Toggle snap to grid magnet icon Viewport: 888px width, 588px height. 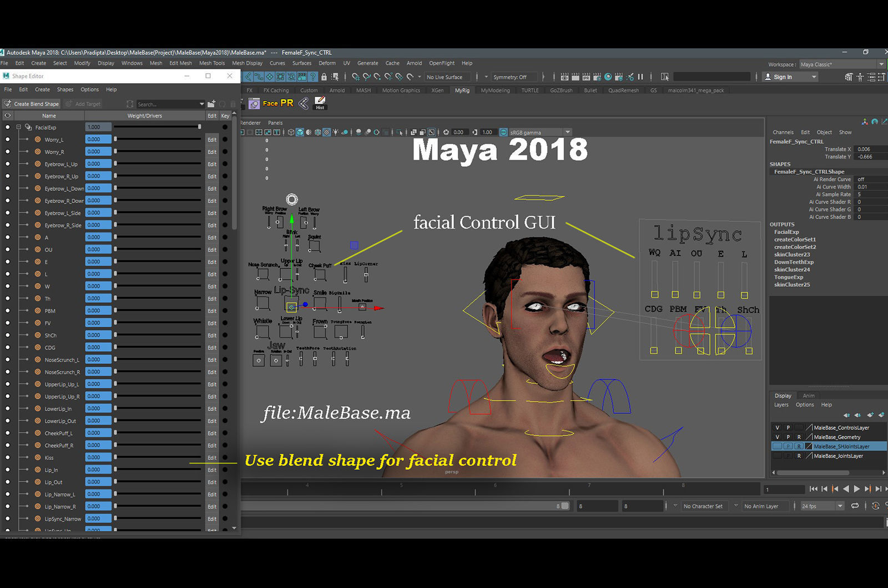tap(355, 77)
